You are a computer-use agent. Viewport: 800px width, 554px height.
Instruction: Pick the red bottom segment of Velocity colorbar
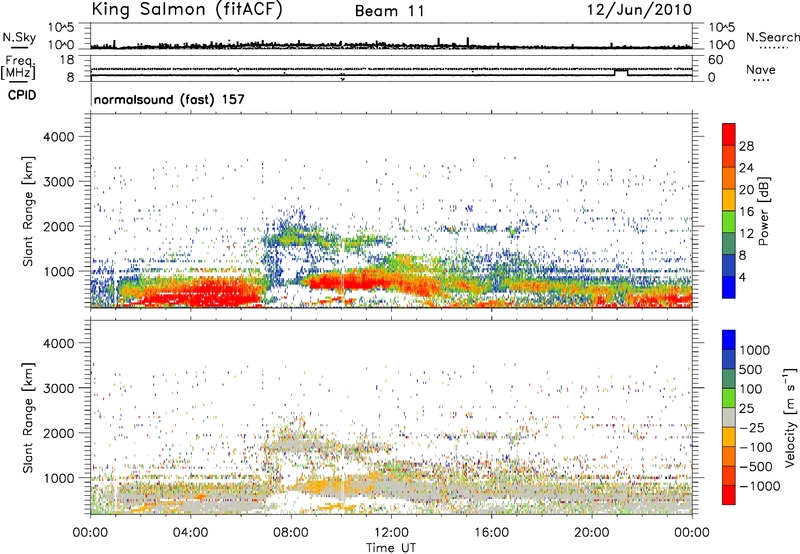coord(729,495)
